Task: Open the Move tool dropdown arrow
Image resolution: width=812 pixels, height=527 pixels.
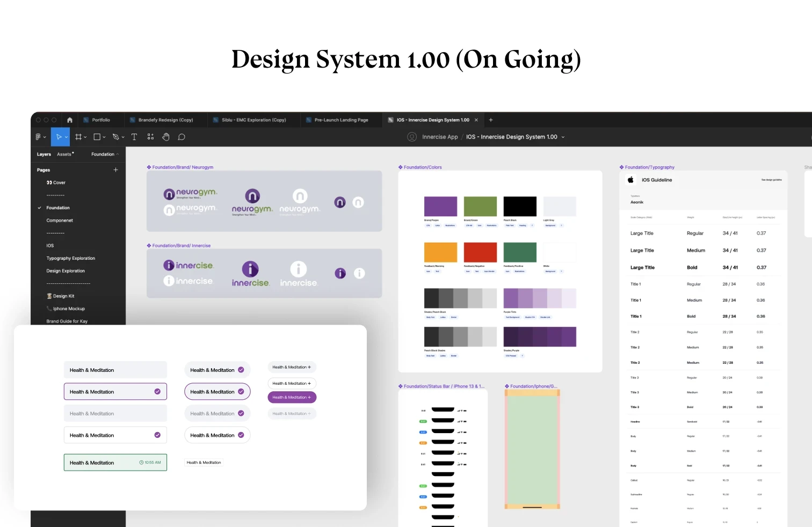Action: point(66,137)
